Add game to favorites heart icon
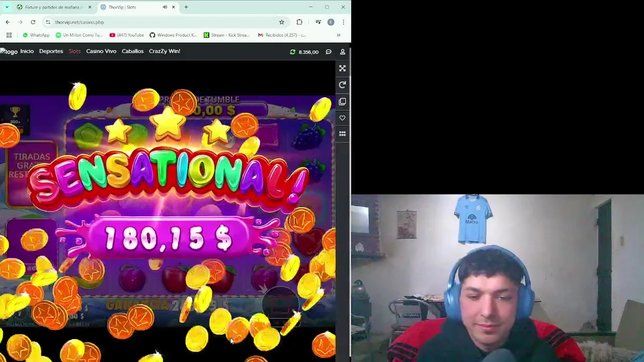 343,118
